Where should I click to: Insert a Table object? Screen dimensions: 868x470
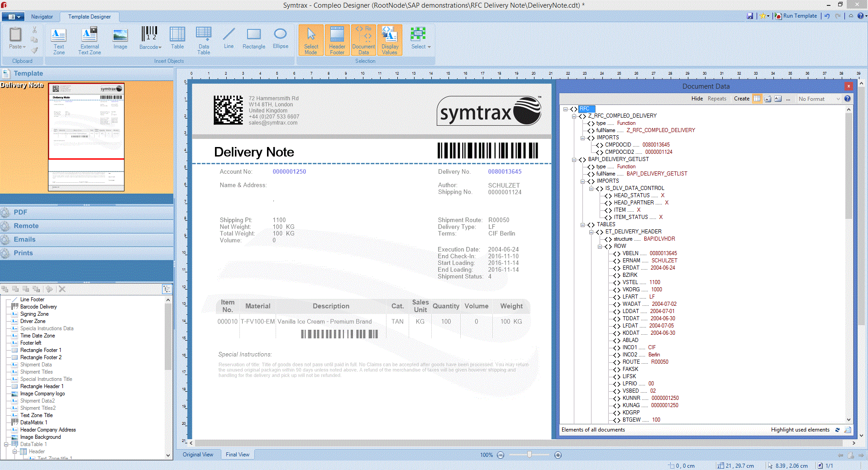click(177, 38)
